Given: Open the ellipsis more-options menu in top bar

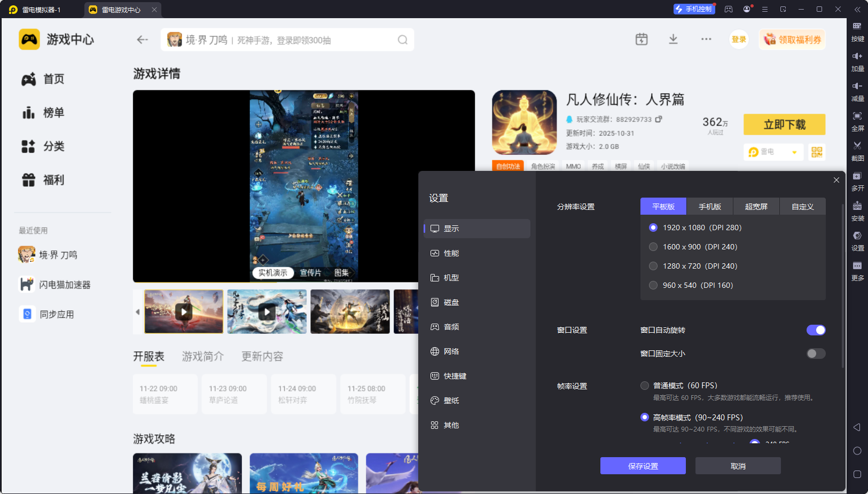Looking at the screenshot, I should (x=706, y=39).
